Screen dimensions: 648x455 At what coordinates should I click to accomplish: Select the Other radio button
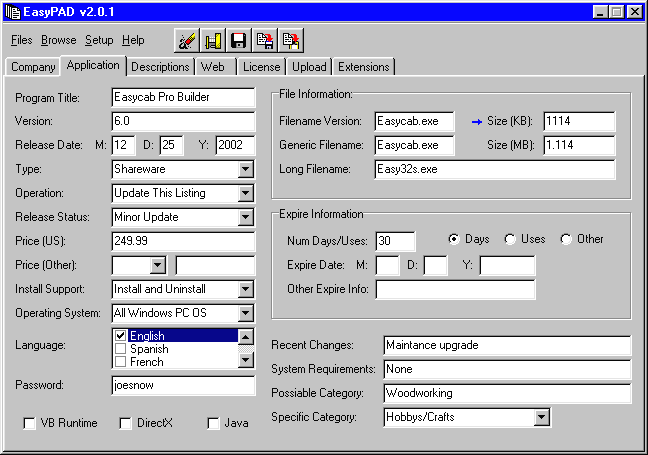point(566,239)
